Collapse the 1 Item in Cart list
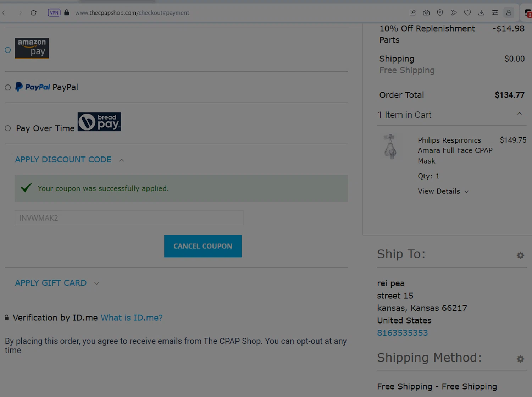Screen dimensions: 532x397 [519, 114]
